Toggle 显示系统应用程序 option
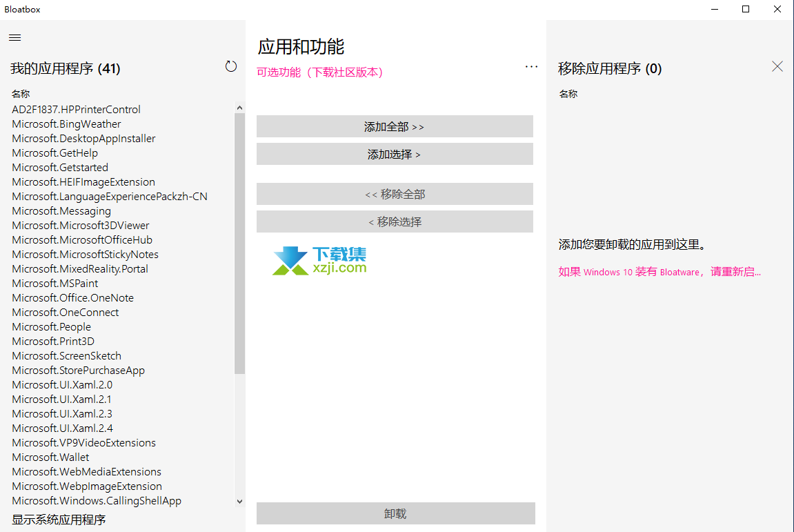 point(59,520)
